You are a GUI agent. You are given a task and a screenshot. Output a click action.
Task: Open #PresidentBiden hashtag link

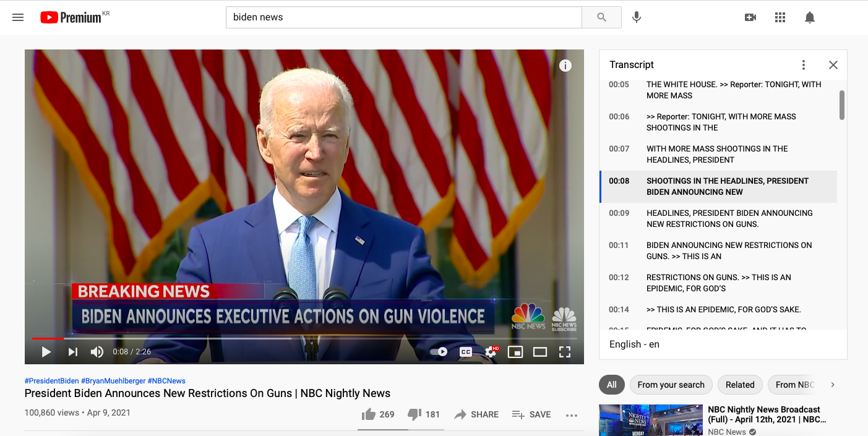51,381
